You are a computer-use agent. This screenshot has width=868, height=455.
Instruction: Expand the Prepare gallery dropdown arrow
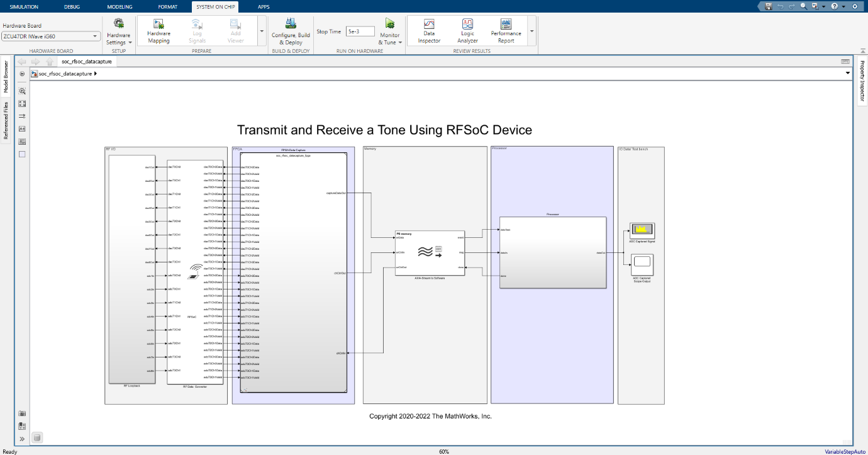tap(262, 31)
